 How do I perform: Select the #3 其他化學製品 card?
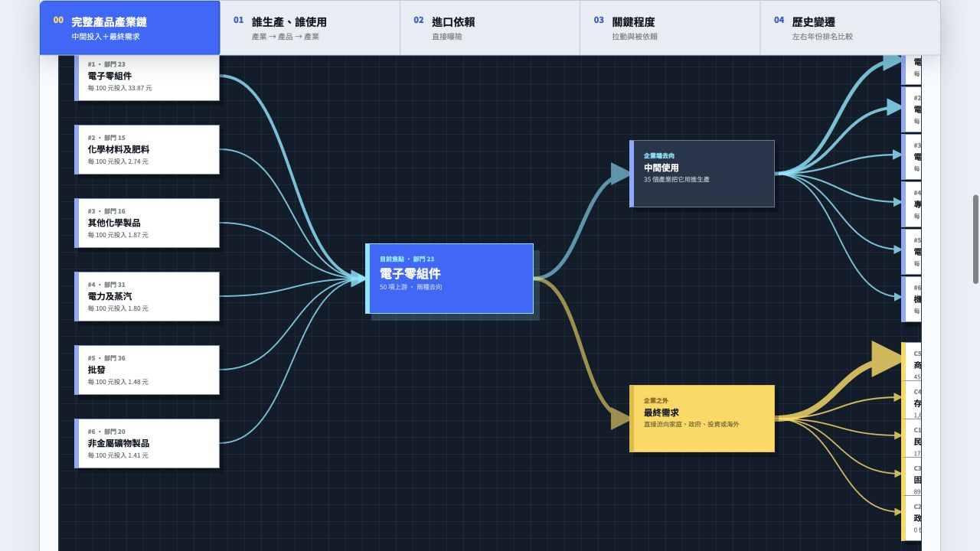coord(147,223)
